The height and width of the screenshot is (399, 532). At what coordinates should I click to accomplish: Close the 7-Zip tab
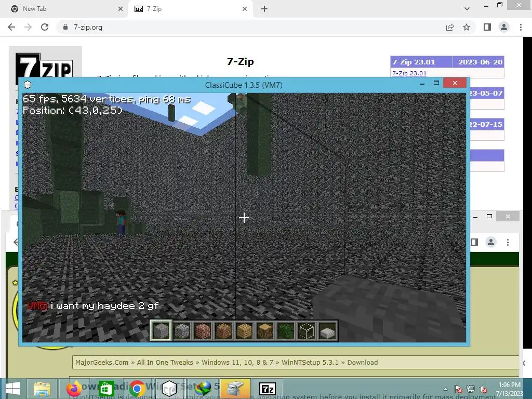(245, 9)
